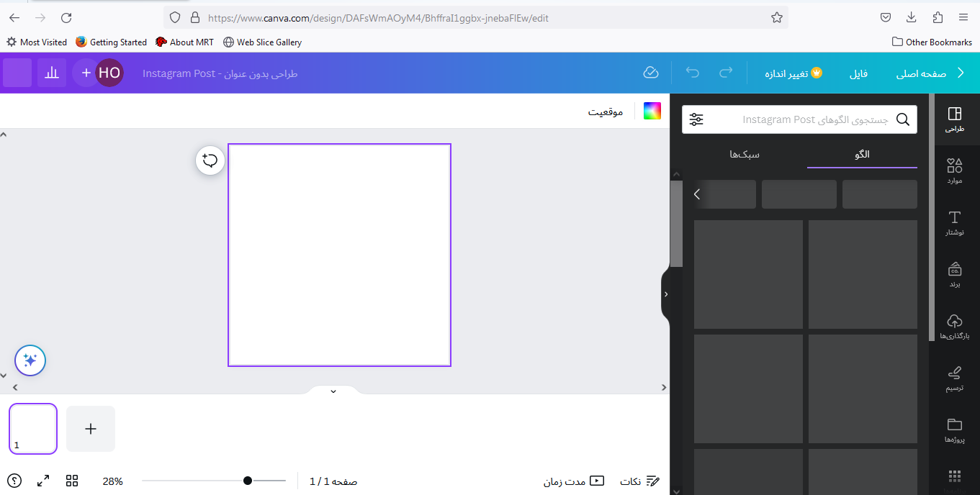The height and width of the screenshot is (495, 980).
Task: Collapse the page thumbnails strip chevron
Action: click(x=333, y=391)
